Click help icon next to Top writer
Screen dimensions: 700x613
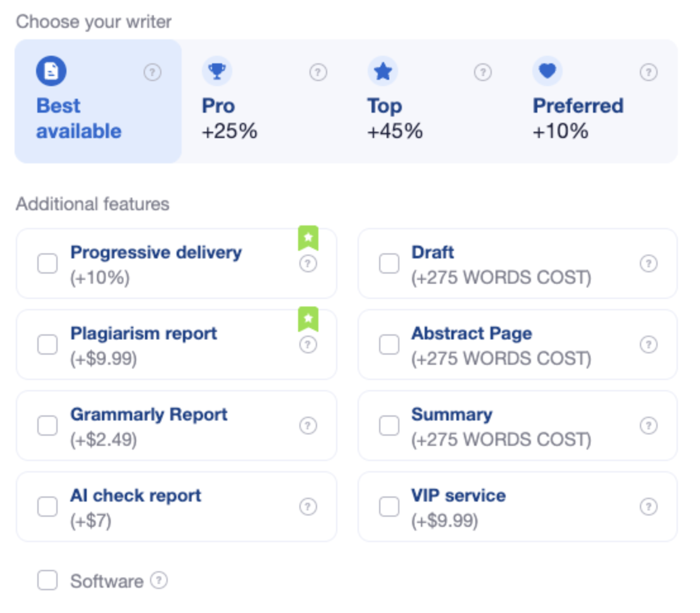483,73
